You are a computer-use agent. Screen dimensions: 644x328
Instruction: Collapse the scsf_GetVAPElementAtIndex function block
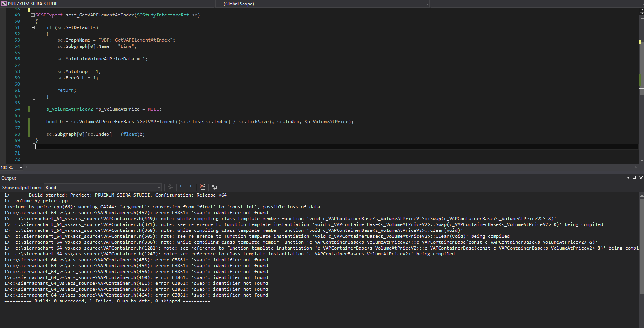[33, 15]
